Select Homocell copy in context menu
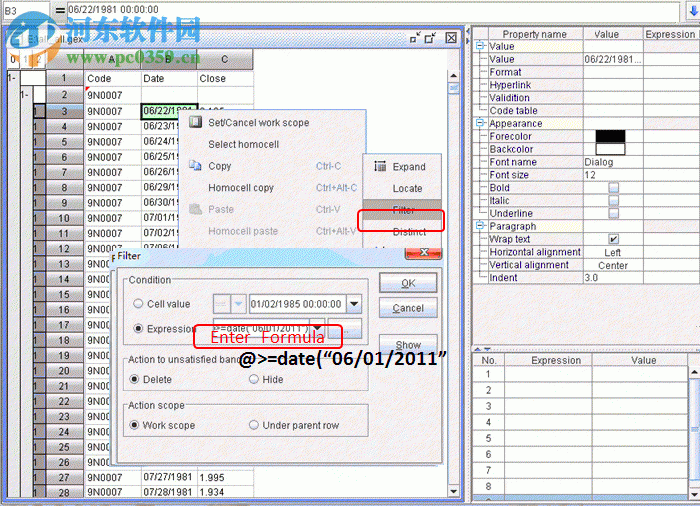The width and height of the screenshot is (700, 506). 240,188
